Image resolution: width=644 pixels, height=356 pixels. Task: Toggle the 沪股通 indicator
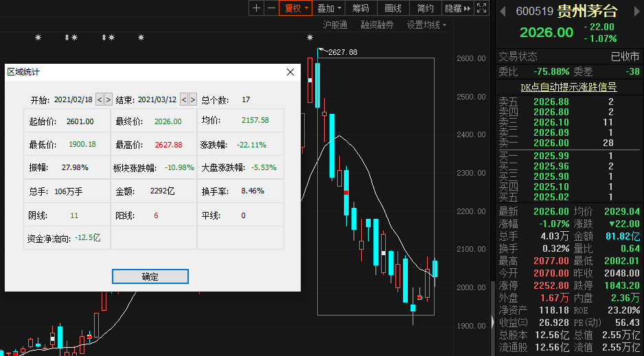(x=335, y=25)
